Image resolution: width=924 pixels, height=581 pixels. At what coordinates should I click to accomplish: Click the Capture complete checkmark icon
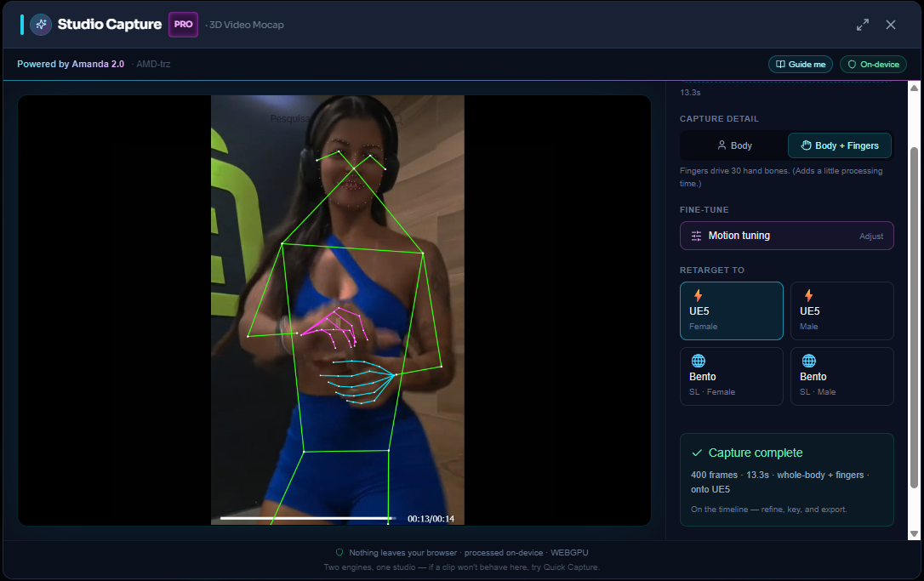(x=697, y=453)
